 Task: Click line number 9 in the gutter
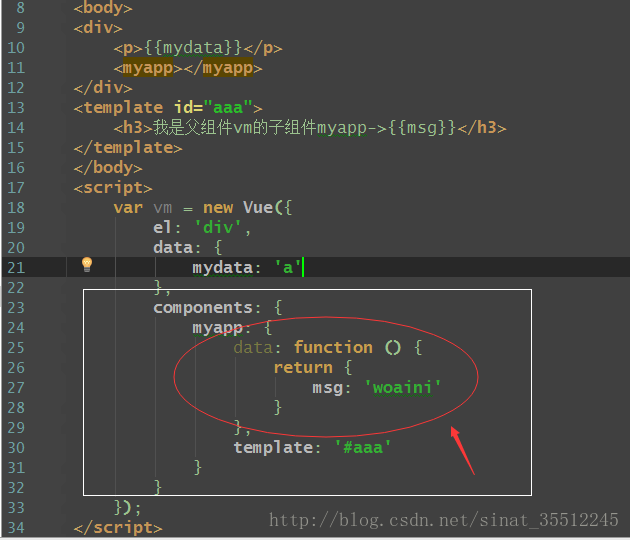[20, 28]
